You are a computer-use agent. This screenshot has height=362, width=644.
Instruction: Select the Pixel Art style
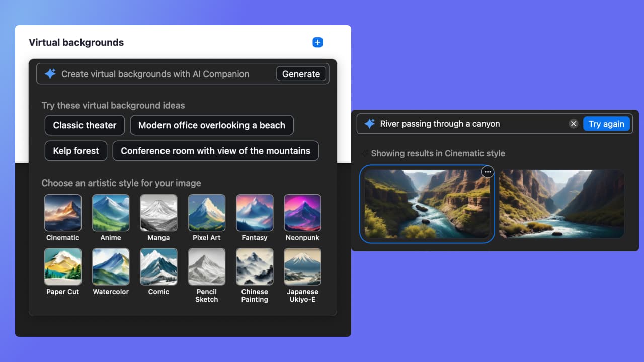(207, 213)
